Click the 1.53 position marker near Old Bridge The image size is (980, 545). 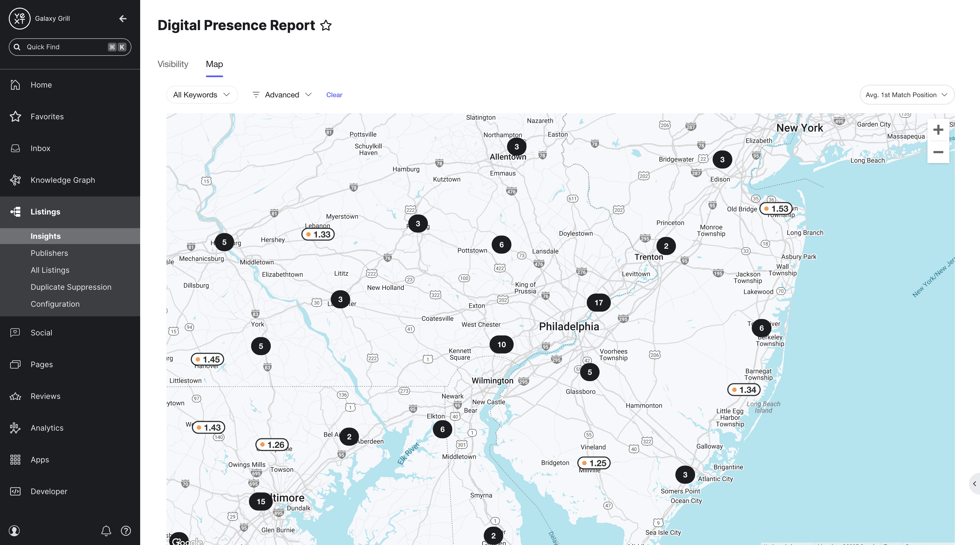coord(776,208)
